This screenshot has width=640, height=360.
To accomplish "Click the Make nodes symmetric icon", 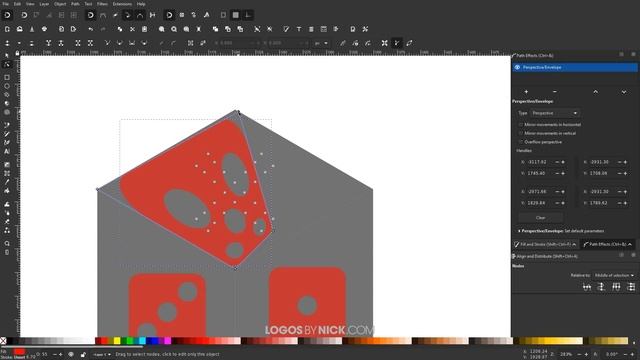I will tap(132, 43).
